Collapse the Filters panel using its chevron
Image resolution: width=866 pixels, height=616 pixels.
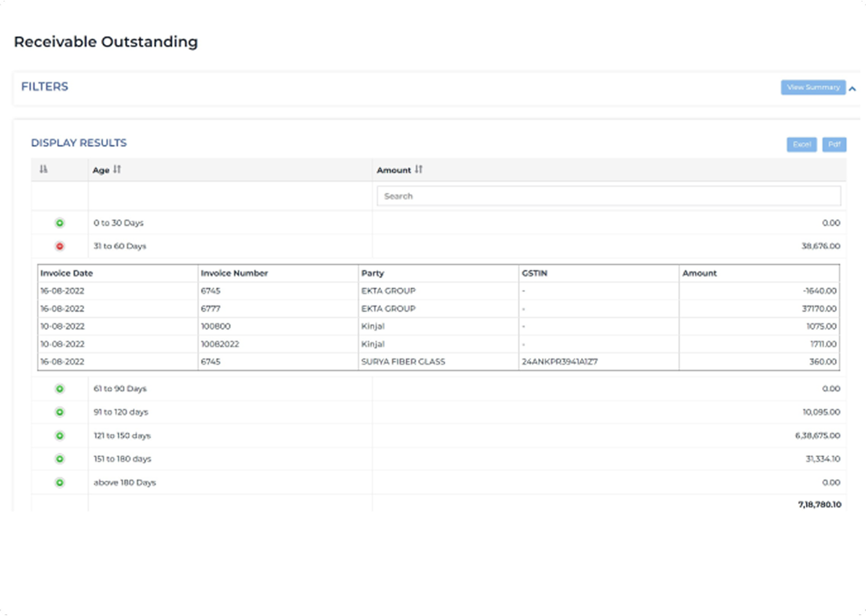(853, 88)
